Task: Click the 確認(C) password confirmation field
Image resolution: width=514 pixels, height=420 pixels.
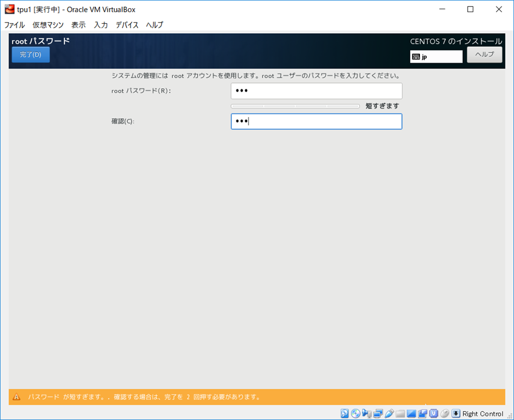Action: (x=316, y=121)
